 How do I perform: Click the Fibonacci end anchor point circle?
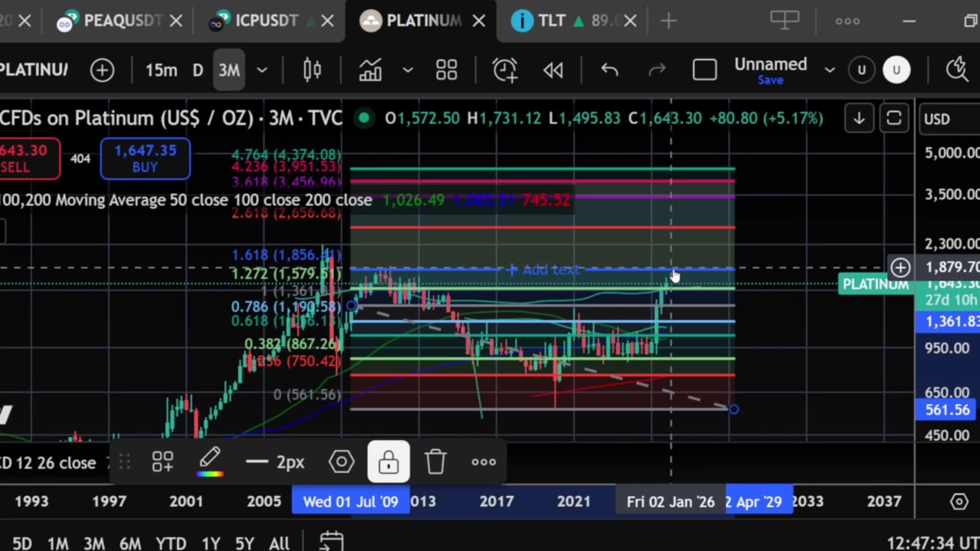point(733,409)
